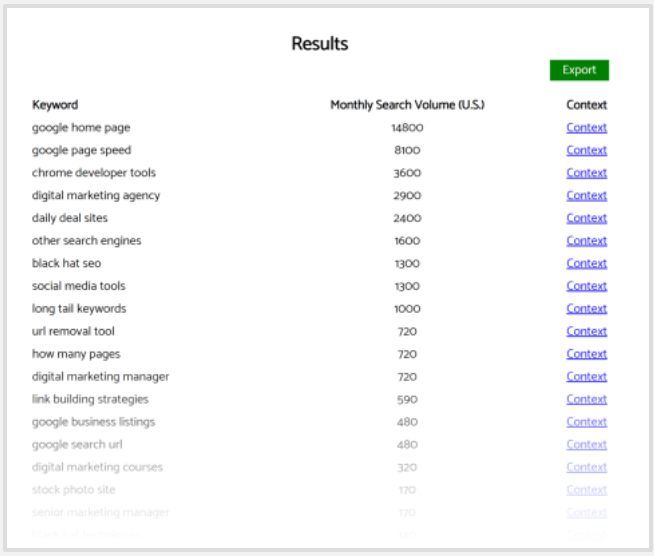Open Context link for how many pages
The height and width of the screenshot is (556, 654).
click(586, 354)
